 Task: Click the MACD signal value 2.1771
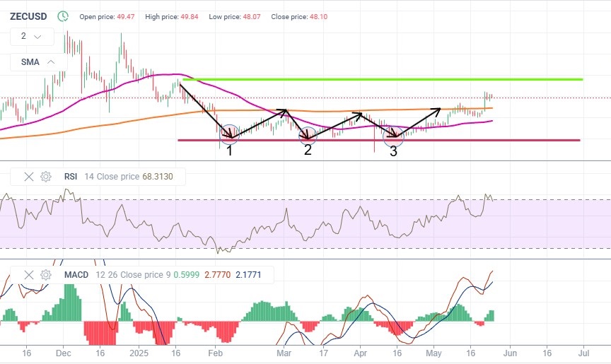[248, 275]
